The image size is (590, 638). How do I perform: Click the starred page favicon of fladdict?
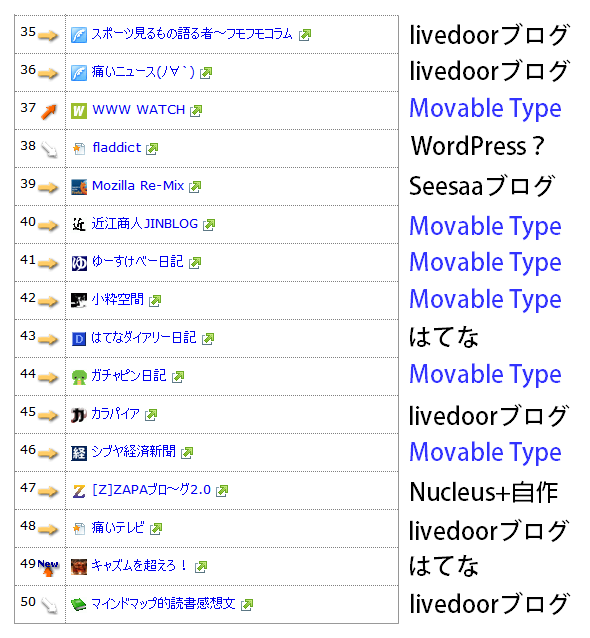(x=79, y=149)
